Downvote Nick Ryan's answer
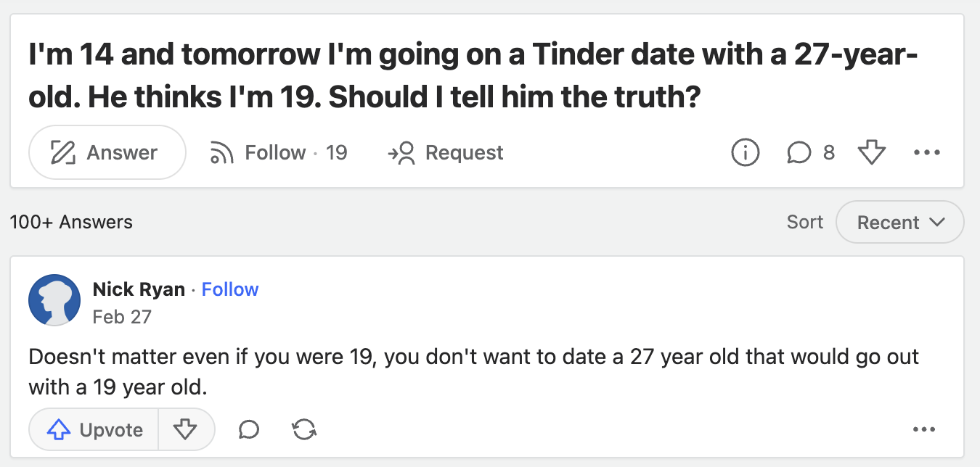The height and width of the screenshot is (467, 980). click(x=187, y=429)
